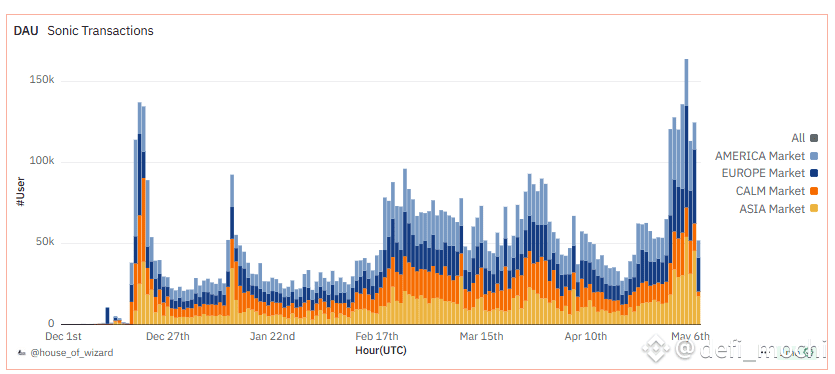Click the Feb 17th x-axis label

[x=377, y=336]
